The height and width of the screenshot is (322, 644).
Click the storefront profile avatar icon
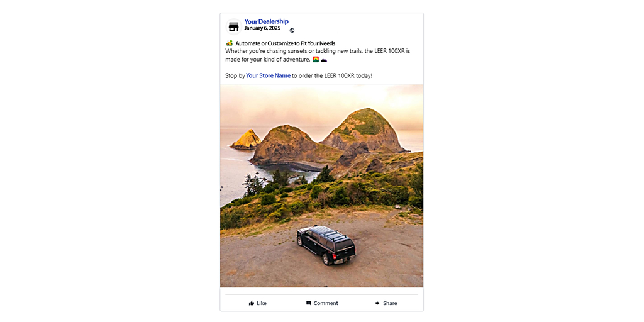pos(234,27)
